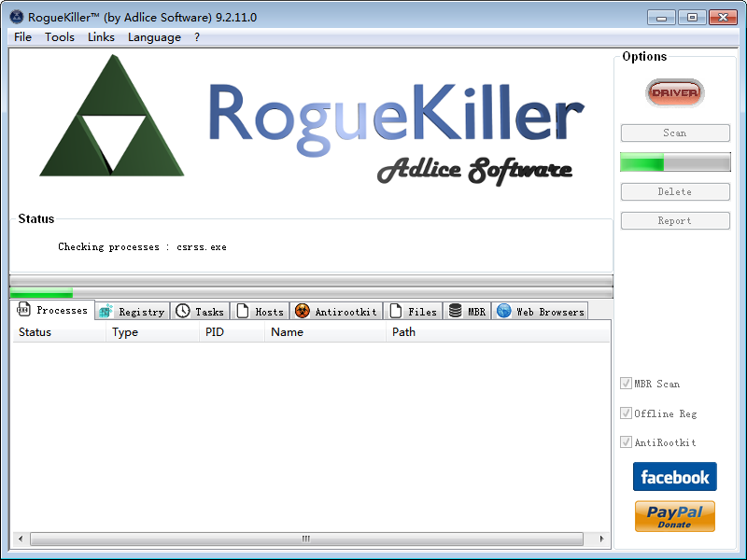The image size is (747, 560).
Task: Toggle the MBR Scan checkbox
Action: [x=626, y=384]
